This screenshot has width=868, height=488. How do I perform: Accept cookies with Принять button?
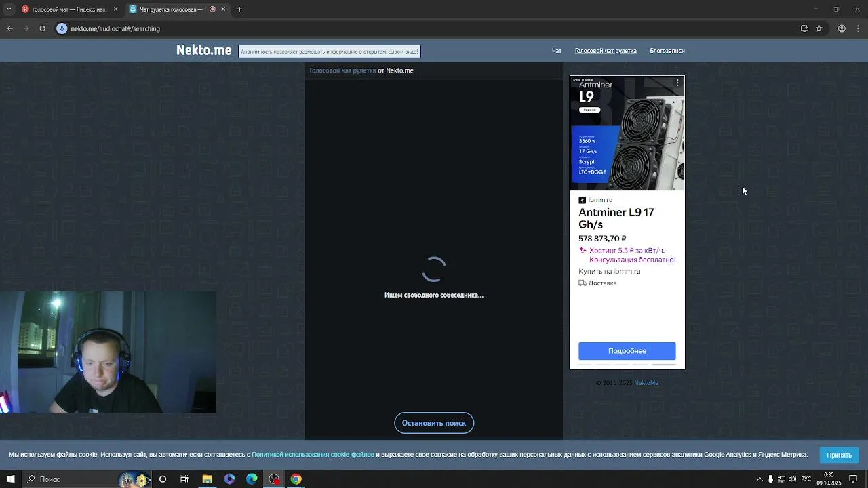pyautogui.click(x=839, y=455)
